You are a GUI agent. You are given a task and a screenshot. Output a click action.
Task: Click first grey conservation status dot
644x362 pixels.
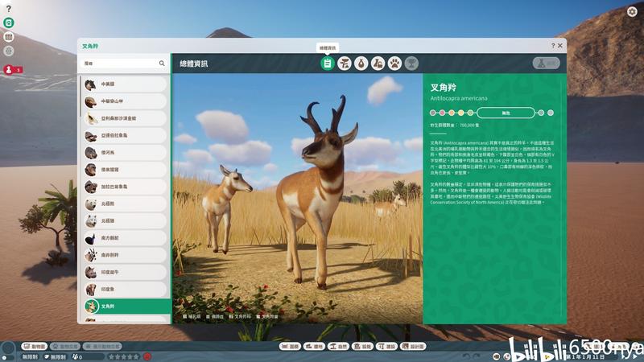pos(432,113)
